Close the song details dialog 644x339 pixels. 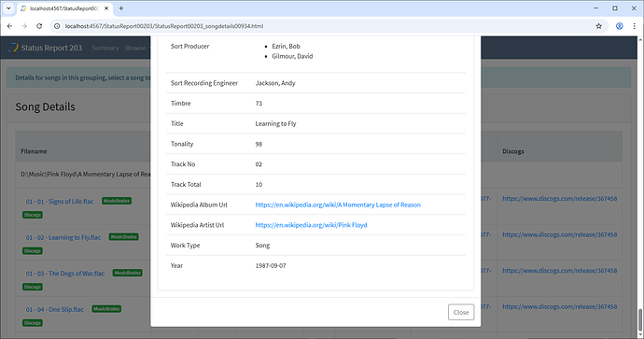pyautogui.click(x=461, y=312)
